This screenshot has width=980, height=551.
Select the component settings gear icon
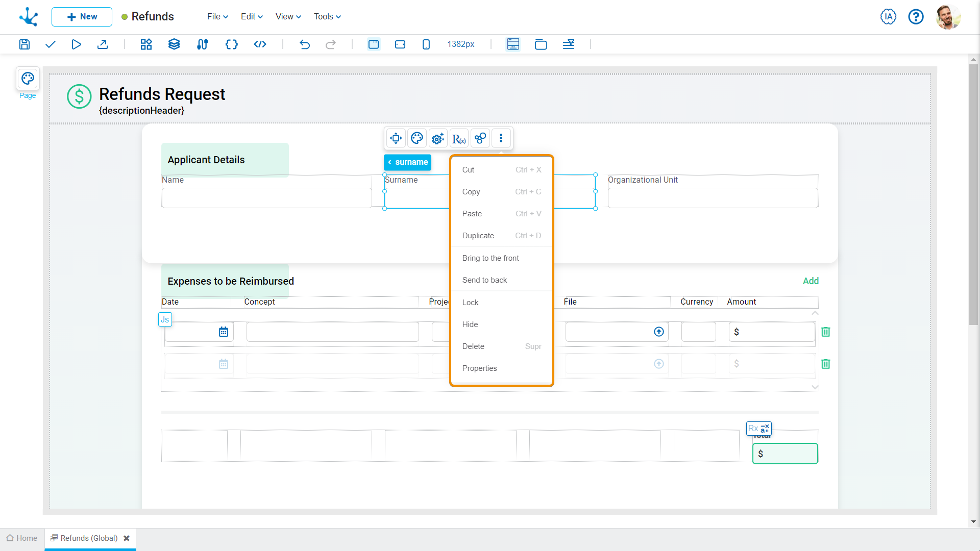tap(437, 138)
